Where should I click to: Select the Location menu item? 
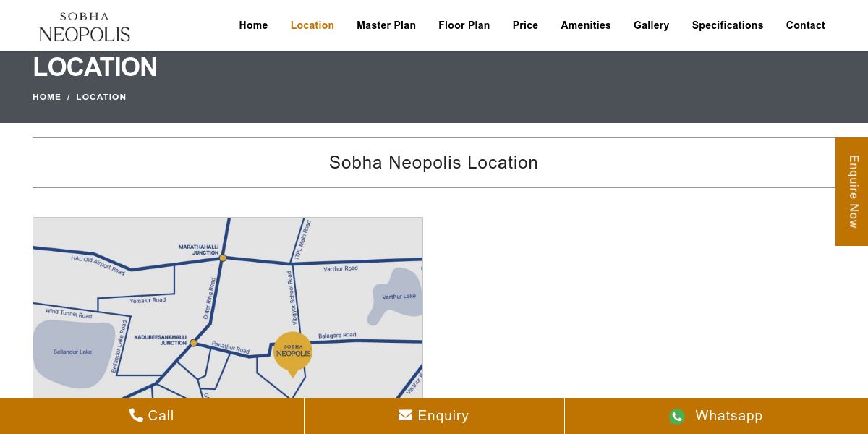coord(312,25)
